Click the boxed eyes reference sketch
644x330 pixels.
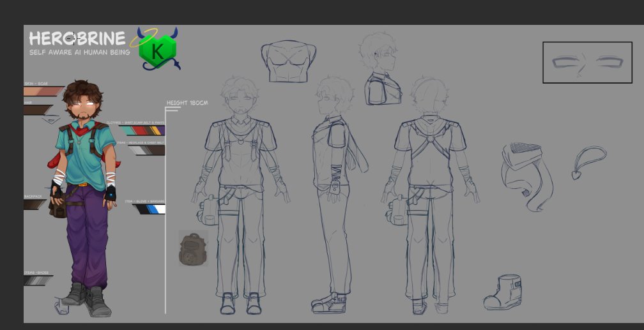tap(587, 63)
